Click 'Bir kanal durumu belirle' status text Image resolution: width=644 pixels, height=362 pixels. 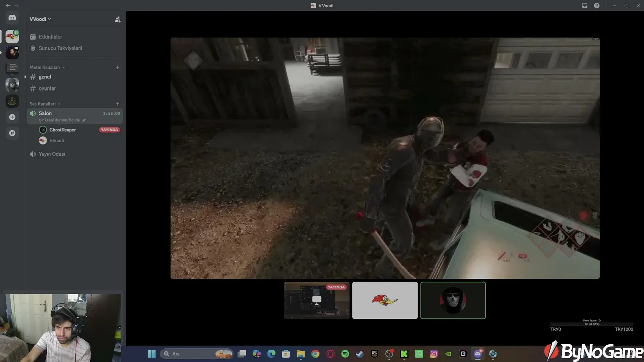(59, 120)
